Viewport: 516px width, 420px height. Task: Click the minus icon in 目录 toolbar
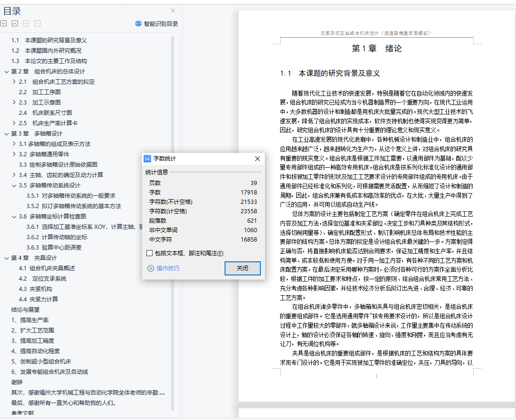point(38,24)
